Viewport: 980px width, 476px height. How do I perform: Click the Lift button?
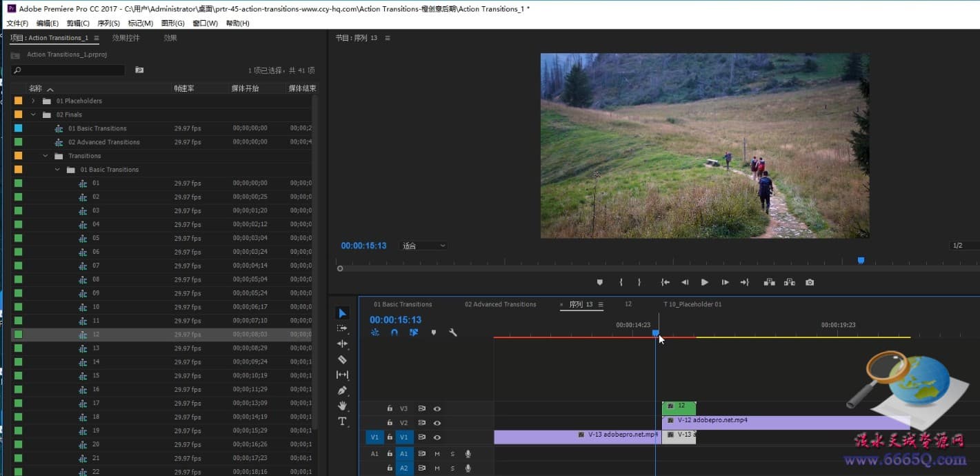[769, 282]
